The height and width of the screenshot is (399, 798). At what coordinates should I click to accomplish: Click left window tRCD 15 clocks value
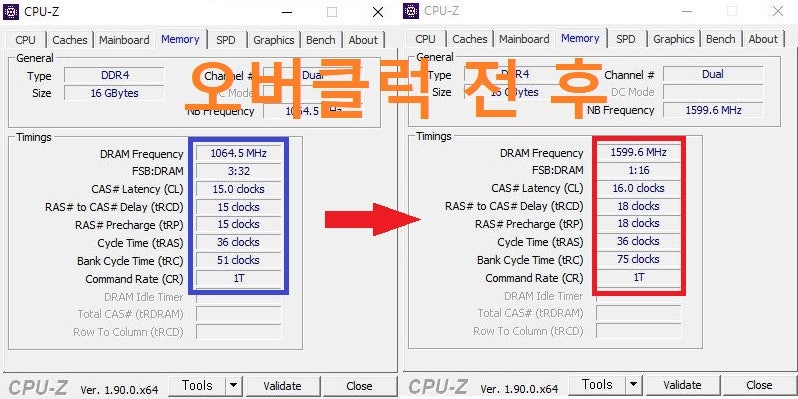(x=238, y=207)
